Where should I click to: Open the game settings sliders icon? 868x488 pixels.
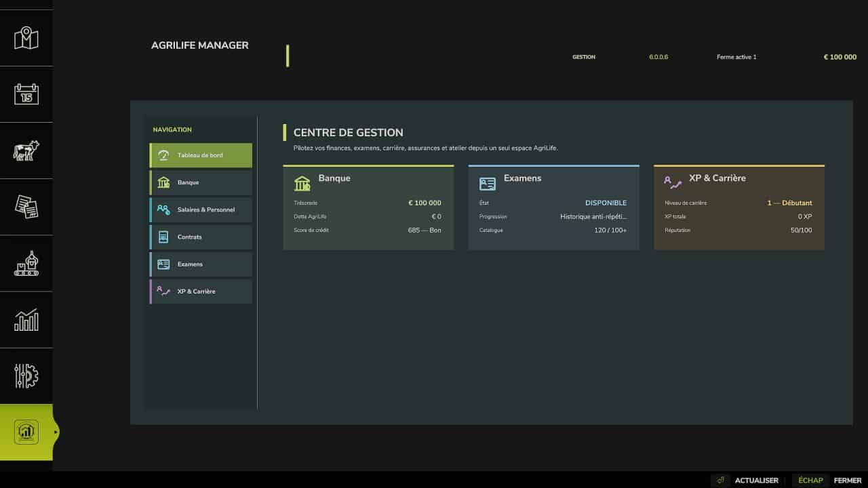pos(26,375)
